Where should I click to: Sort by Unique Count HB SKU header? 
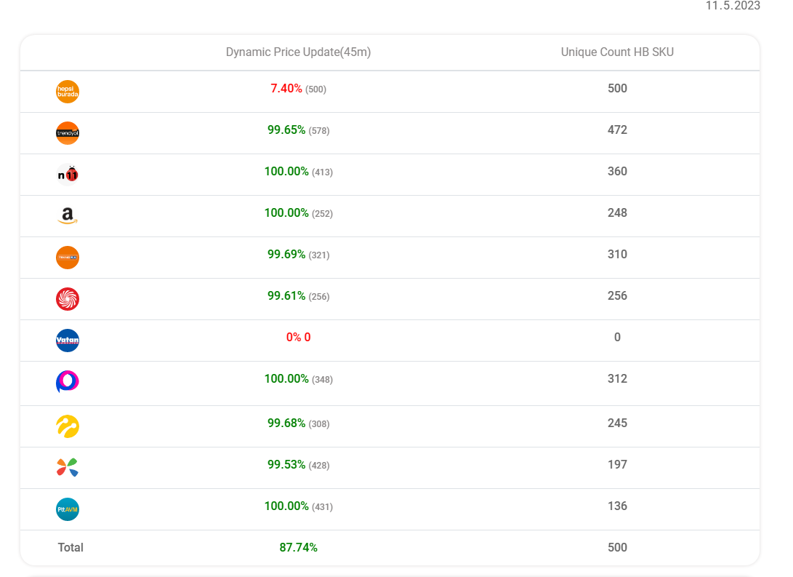617,52
